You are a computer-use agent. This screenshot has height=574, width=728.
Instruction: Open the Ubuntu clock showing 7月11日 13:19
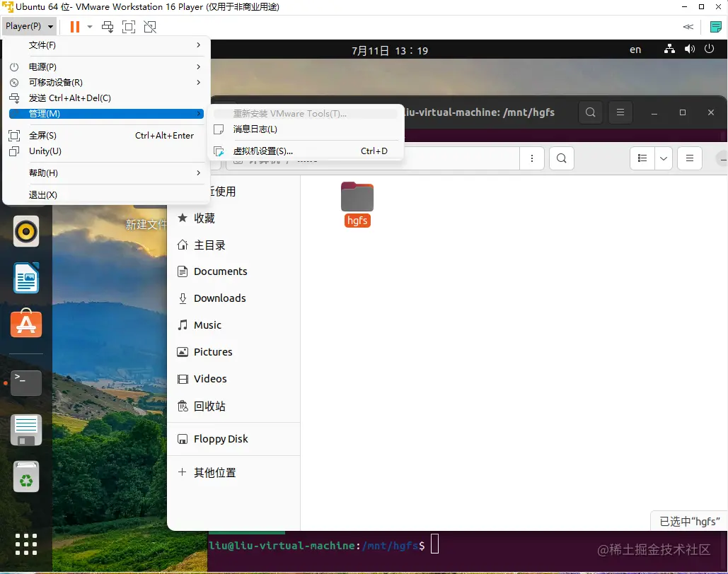[x=390, y=51]
